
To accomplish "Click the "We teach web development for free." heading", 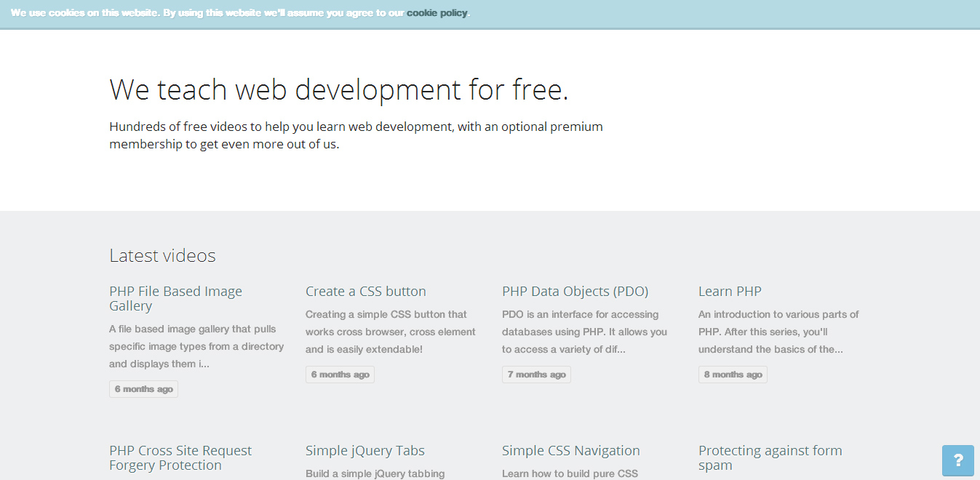I will 339,89.
